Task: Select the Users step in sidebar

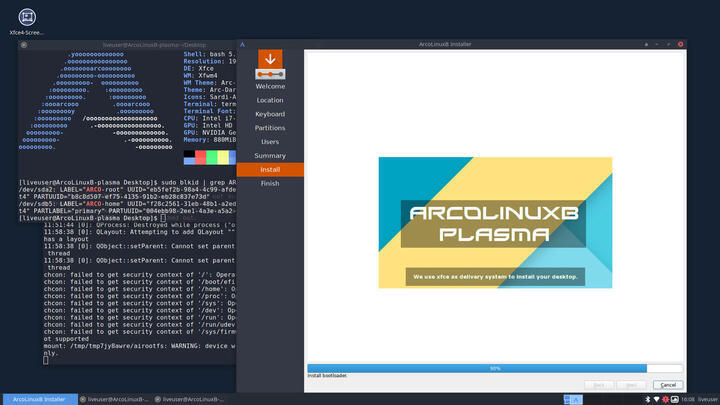Action: [270, 142]
